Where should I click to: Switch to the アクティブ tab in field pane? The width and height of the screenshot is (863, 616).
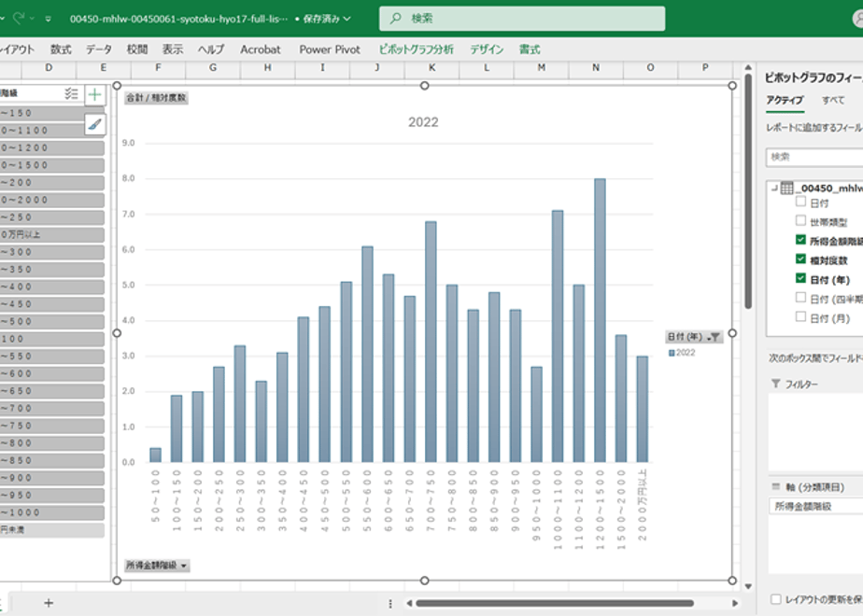coord(785,100)
